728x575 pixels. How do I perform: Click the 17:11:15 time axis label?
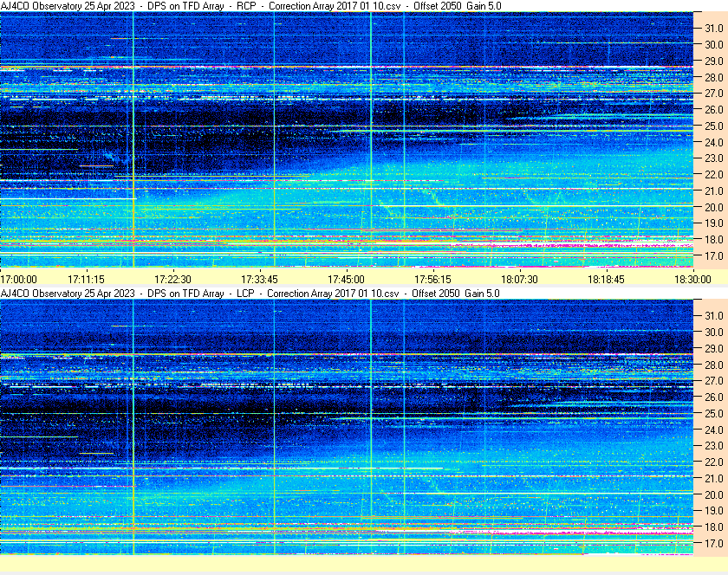point(87,280)
